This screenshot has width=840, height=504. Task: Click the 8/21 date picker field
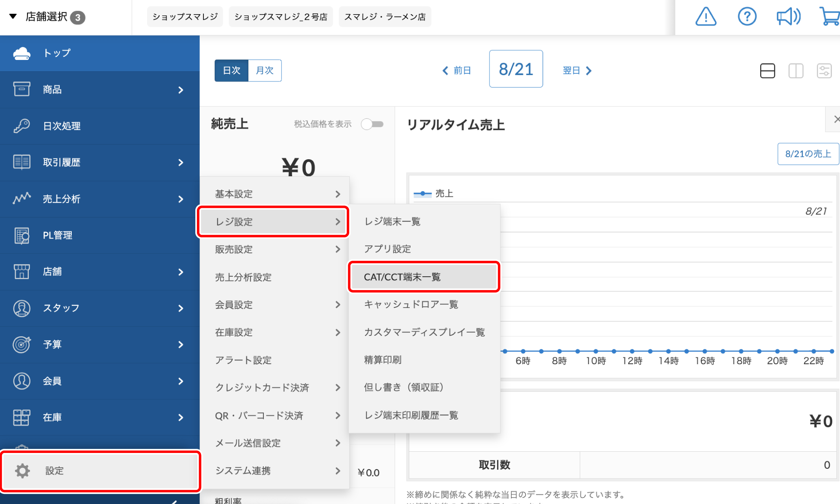point(515,69)
